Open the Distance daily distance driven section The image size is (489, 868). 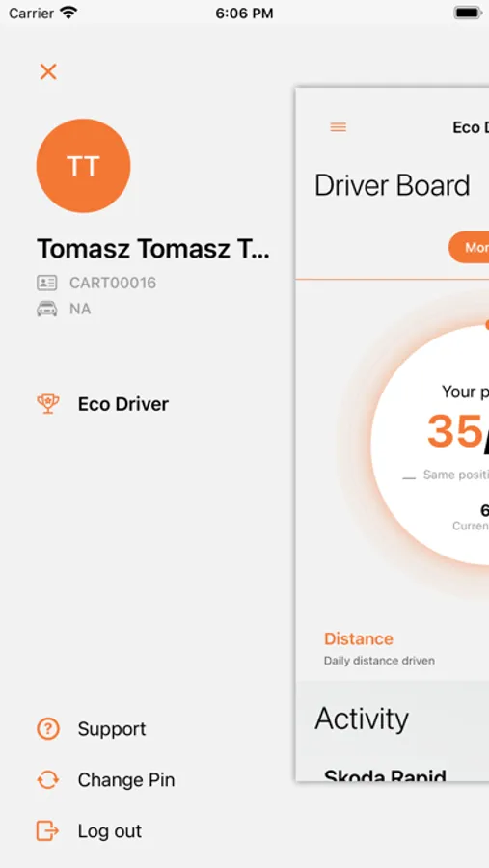tap(379, 648)
